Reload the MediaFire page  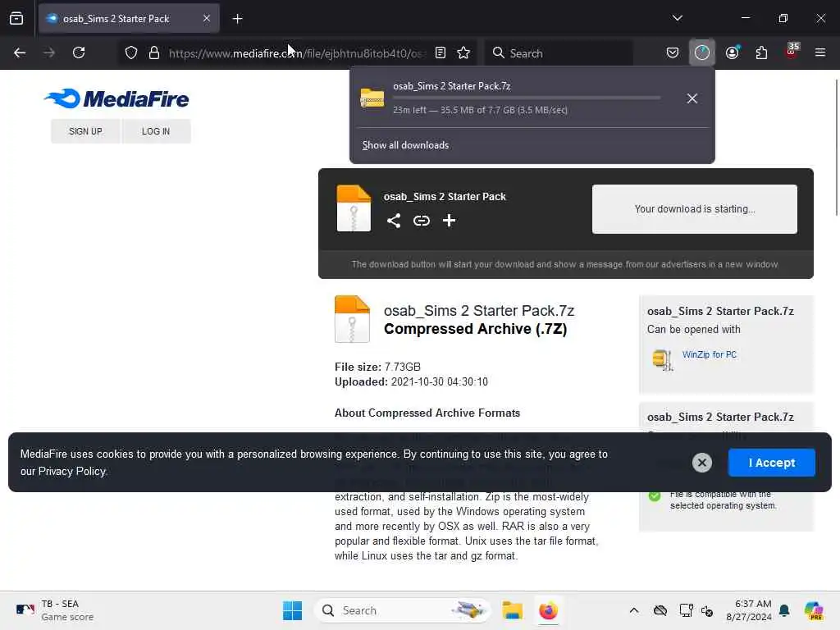point(79,52)
